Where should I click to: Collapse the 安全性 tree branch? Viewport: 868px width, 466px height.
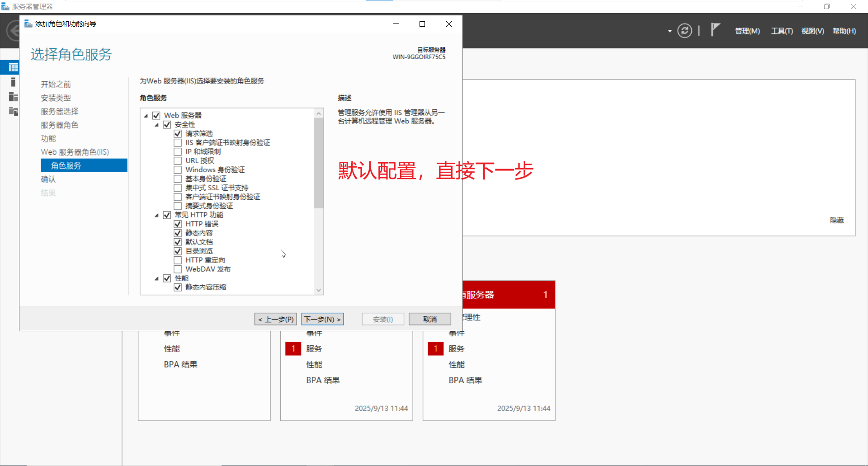tap(156, 124)
